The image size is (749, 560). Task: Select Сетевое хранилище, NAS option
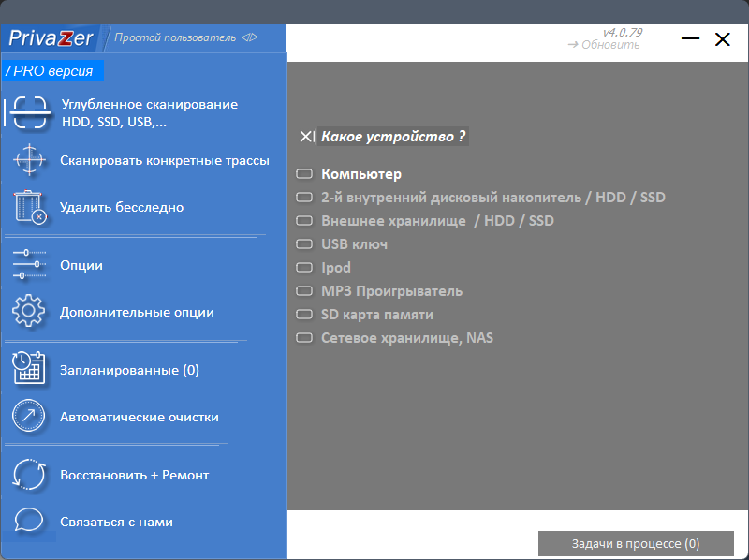coord(394,338)
